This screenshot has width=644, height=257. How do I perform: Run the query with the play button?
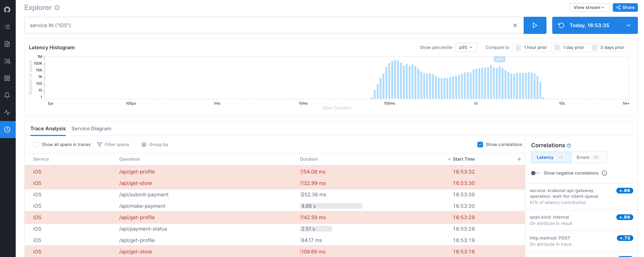click(535, 25)
